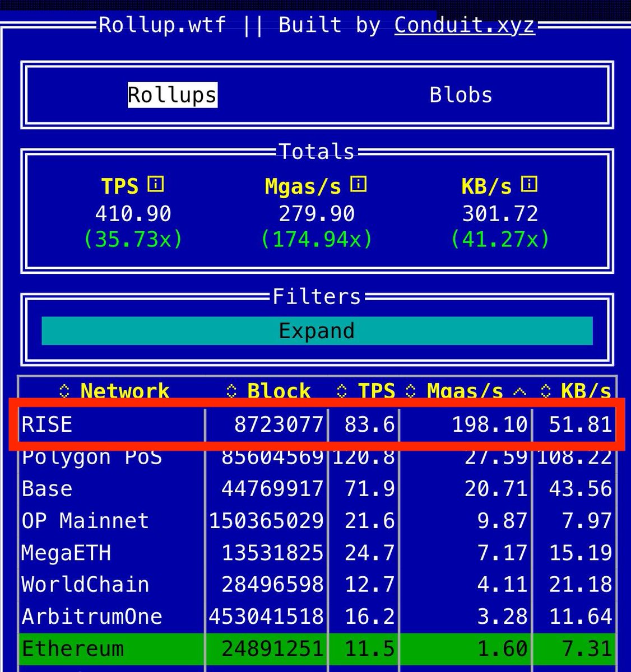631x672 pixels.
Task: Click total TPS value 410.90
Action: click(133, 213)
